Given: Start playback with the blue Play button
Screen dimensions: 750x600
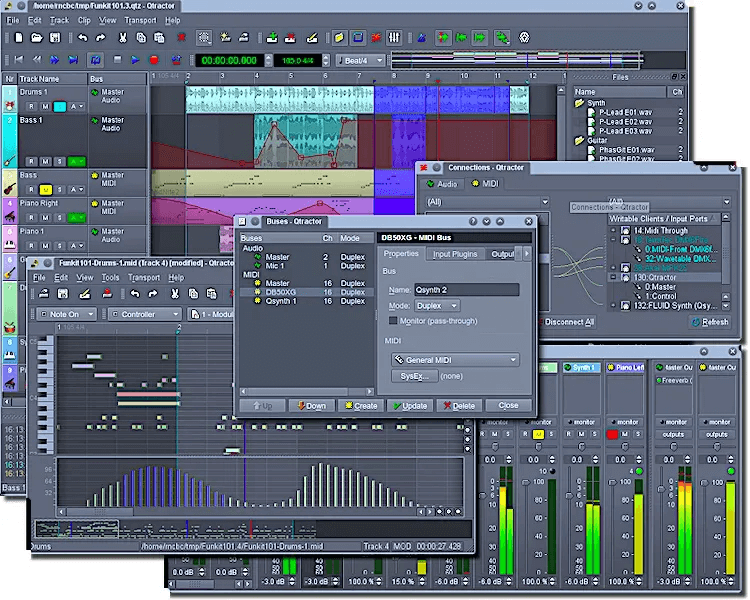Looking at the screenshot, I should point(135,60).
